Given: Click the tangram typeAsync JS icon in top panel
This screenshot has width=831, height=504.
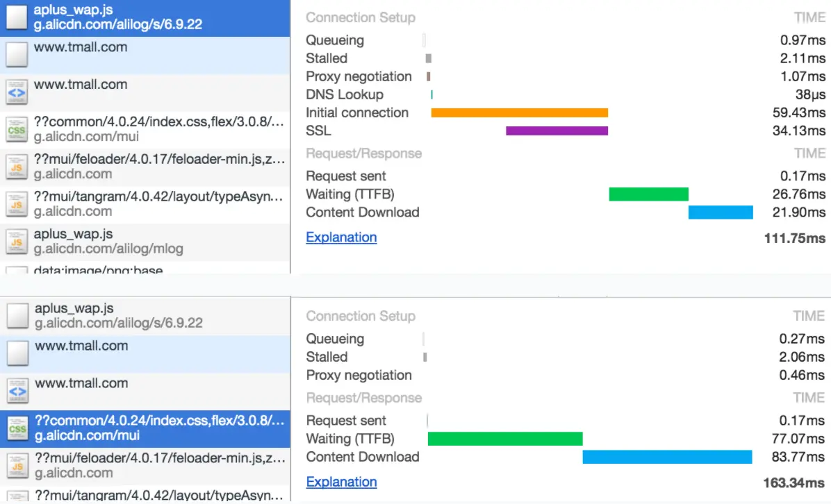Looking at the screenshot, I should click(17, 204).
